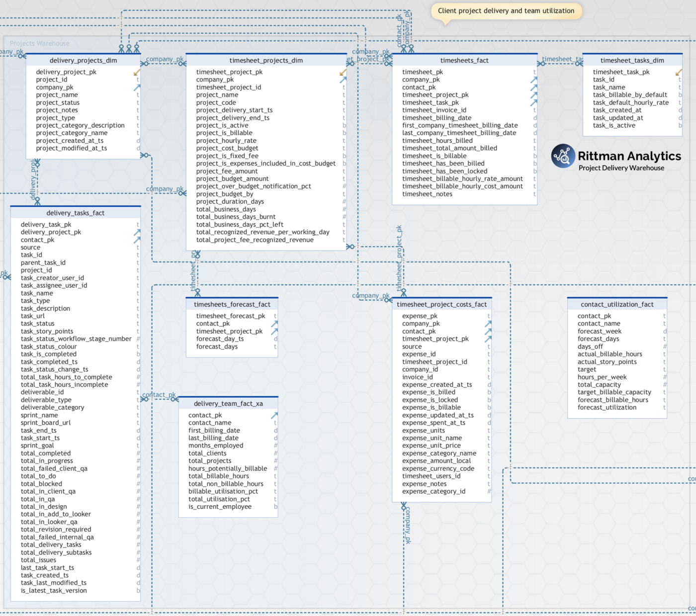
Task: Click primary key icon beside timesheet_project_pk in timesheet_projects_dim
Action: (343, 73)
